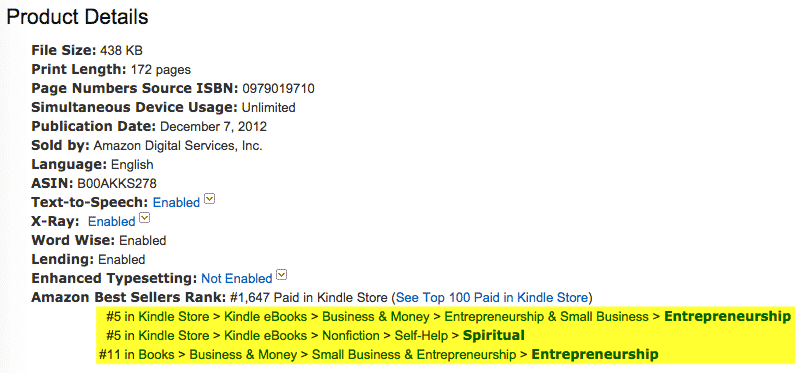This screenshot has width=805, height=373.
Task: Open Books link in the #11 rank row
Action: pos(156,355)
